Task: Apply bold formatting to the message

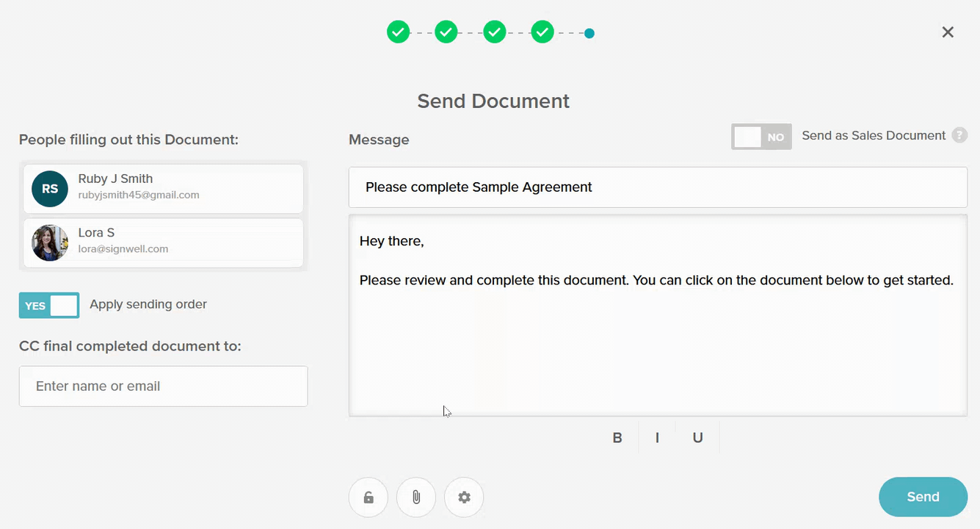Action: tap(617, 437)
